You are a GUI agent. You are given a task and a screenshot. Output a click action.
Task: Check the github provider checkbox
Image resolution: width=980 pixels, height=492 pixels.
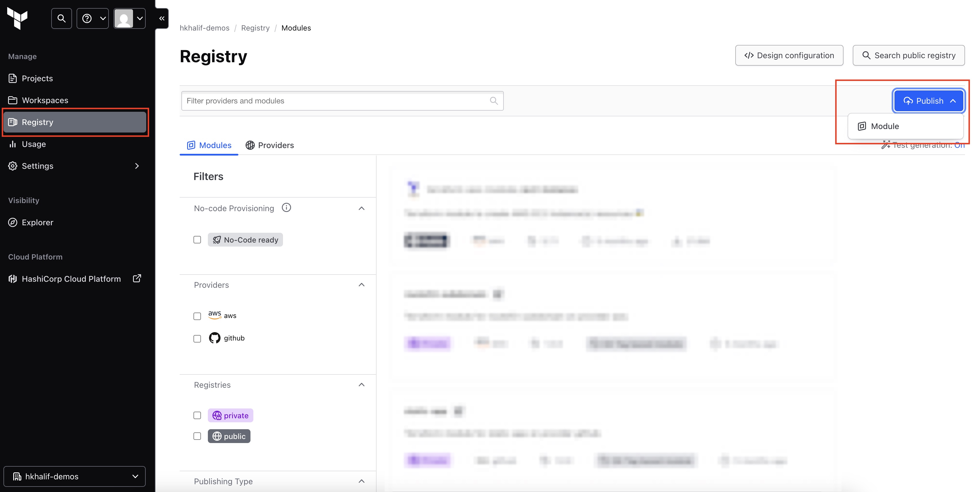(197, 339)
